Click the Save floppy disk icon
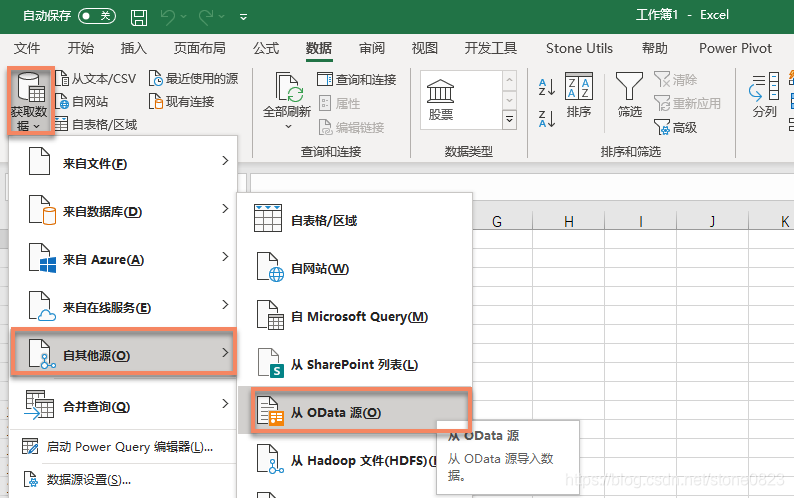Screen dimensions: 794x498 click(x=139, y=17)
